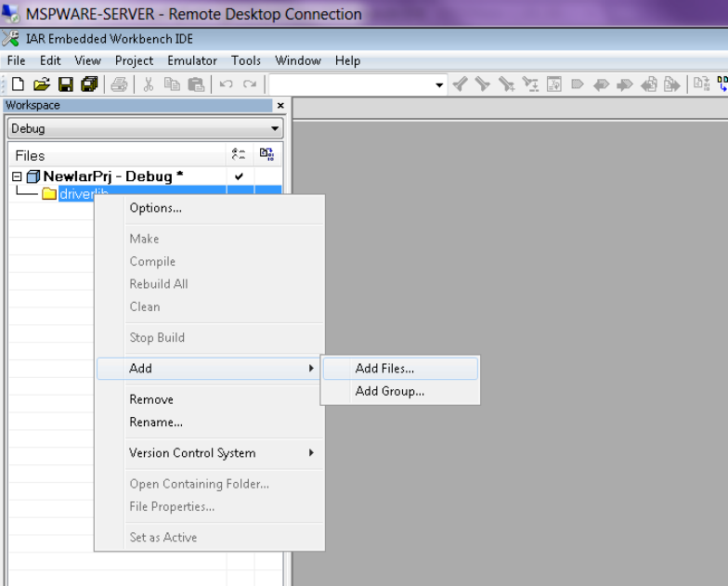The width and height of the screenshot is (728, 586).
Task: Choose Rename... in the context menu
Action: pos(209,422)
